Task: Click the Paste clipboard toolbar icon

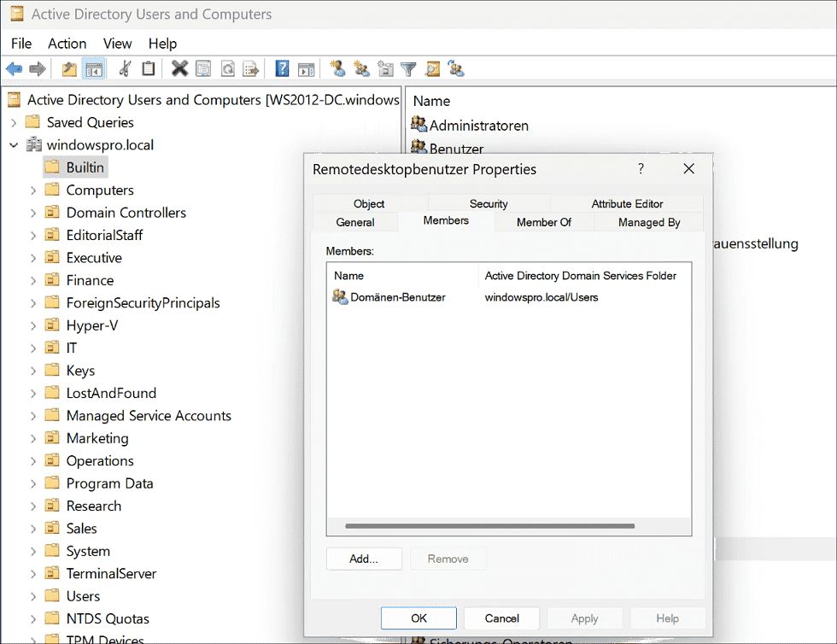Action: pos(149,69)
